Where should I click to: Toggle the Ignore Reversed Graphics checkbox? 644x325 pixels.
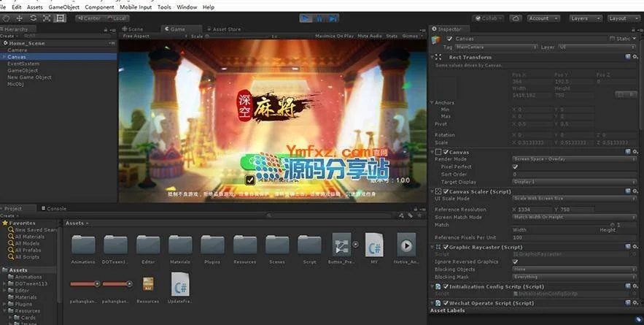(x=516, y=261)
